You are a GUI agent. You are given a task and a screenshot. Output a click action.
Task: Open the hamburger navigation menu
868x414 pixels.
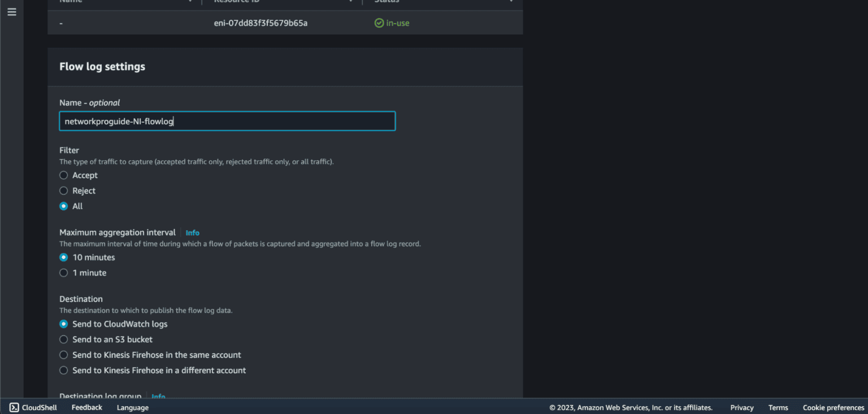pyautogui.click(x=12, y=12)
